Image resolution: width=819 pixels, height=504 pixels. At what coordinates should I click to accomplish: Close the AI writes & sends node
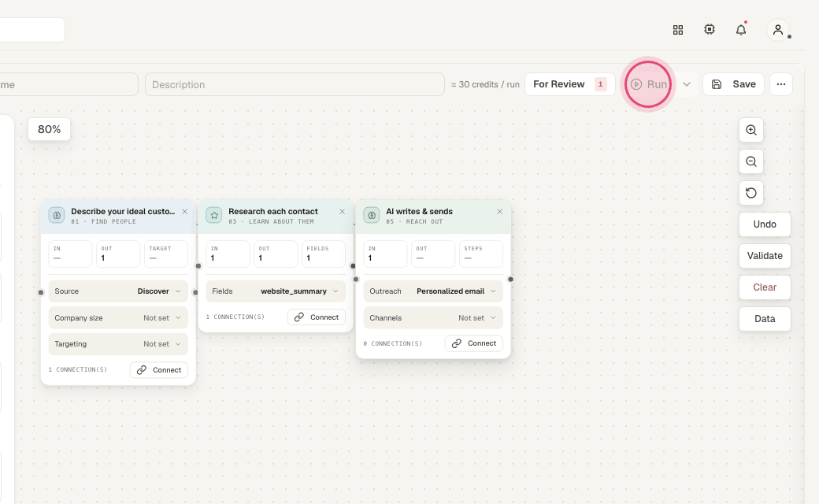coord(499,212)
